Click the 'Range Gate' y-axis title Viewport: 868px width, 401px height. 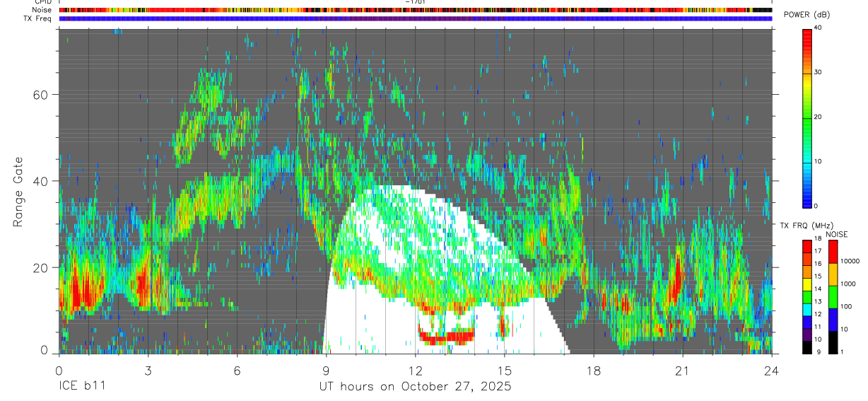pos(18,191)
